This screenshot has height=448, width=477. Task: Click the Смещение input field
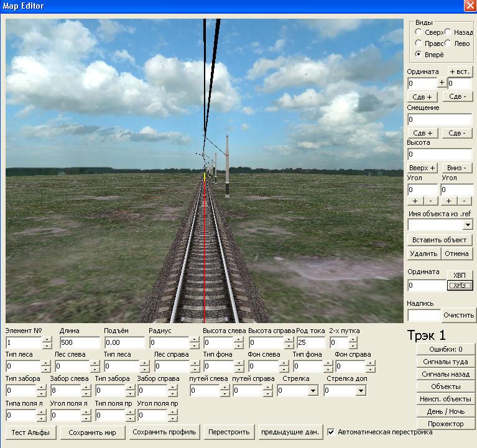click(x=439, y=119)
